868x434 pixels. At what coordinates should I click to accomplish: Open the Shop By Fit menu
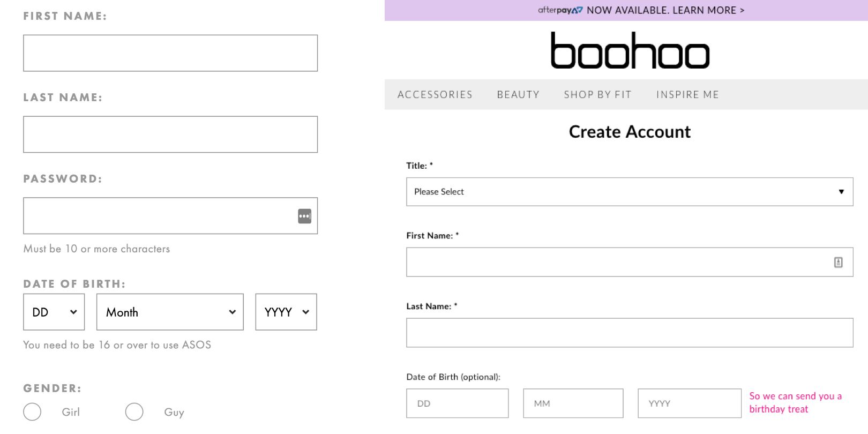coord(597,95)
